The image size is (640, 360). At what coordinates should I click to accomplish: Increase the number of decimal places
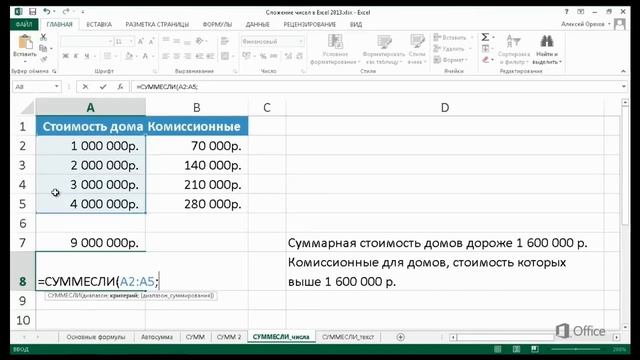(288, 56)
